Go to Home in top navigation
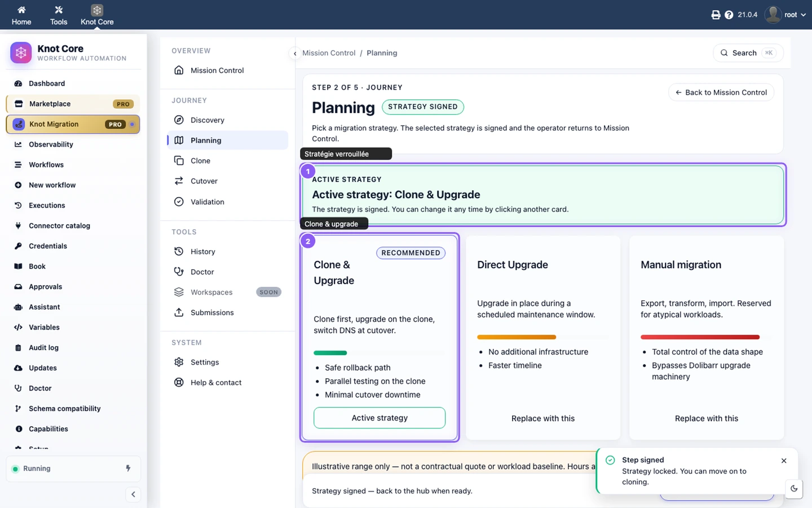812x508 pixels. [21, 15]
